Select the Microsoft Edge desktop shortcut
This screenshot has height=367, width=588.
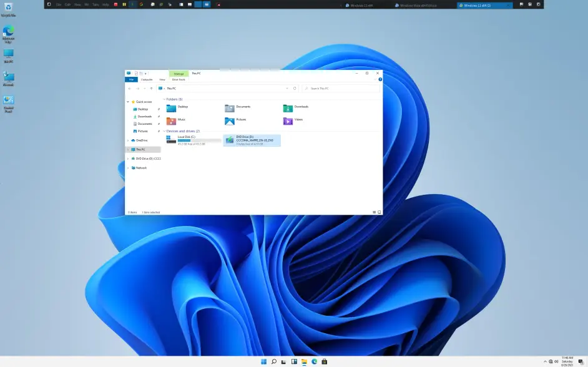(8, 34)
